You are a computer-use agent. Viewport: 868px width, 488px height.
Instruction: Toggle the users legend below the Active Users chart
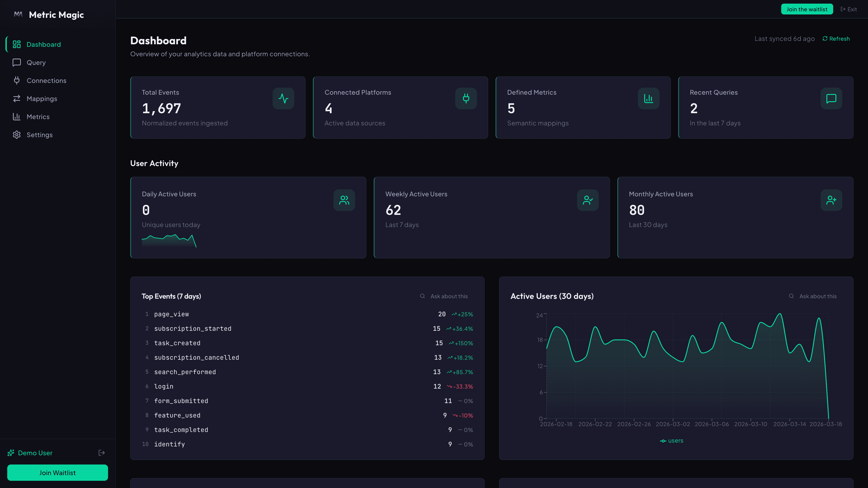point(672,440)
